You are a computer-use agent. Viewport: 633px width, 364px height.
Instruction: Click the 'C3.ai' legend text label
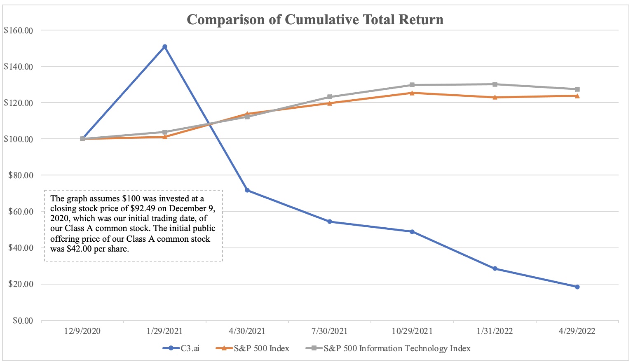pos(190,348)
